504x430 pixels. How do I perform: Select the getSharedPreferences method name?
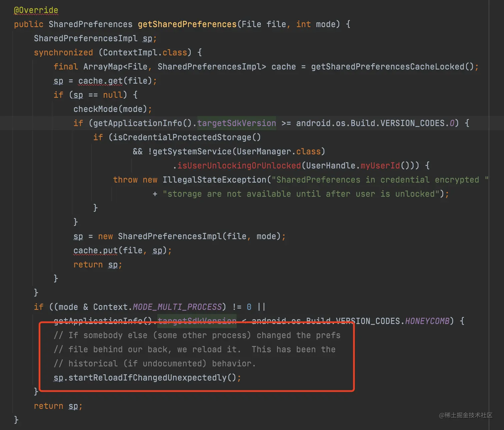tap(187, 24)
